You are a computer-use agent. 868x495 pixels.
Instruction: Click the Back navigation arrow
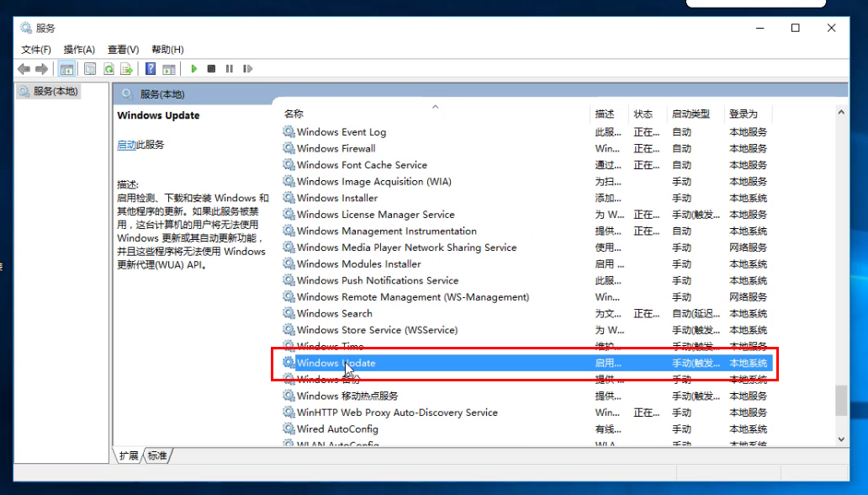25,68
